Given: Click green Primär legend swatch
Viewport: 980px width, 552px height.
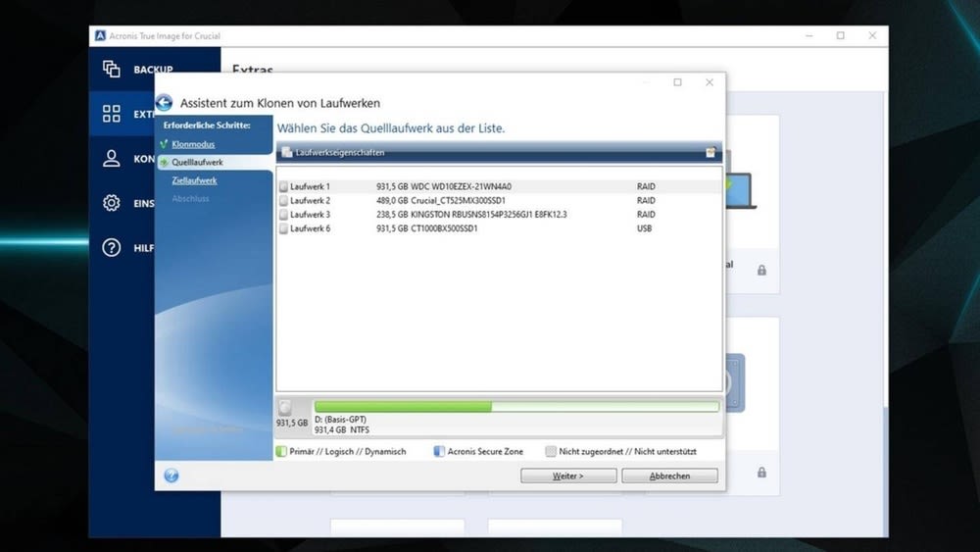Looking at the screenshot, I should pyautogui.click(x=281, y=451).
